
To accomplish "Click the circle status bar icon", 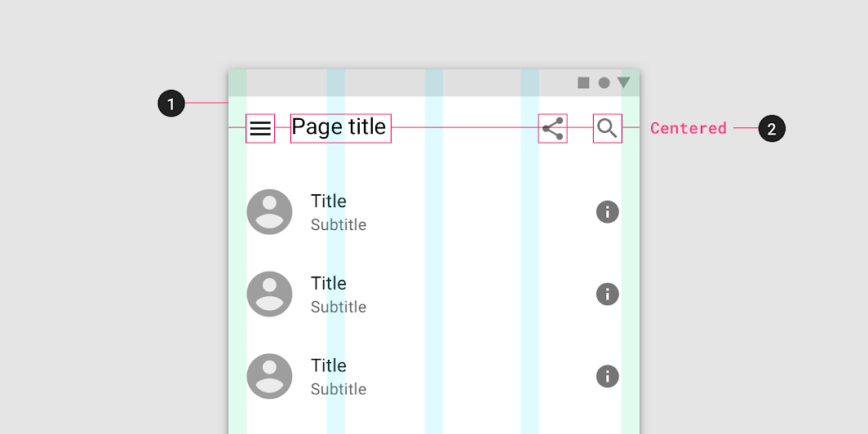I will pos(604,83).
